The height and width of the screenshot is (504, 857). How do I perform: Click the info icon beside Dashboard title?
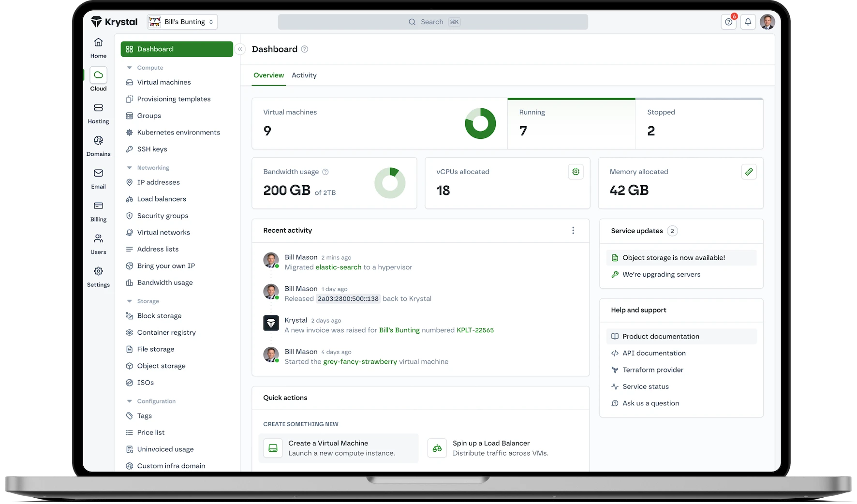pyautogui.click(x=305, y=49)
